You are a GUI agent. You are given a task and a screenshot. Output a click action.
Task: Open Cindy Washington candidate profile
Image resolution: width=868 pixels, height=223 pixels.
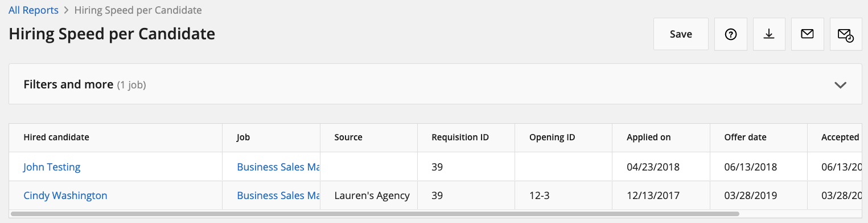click(x=65, y=196)
